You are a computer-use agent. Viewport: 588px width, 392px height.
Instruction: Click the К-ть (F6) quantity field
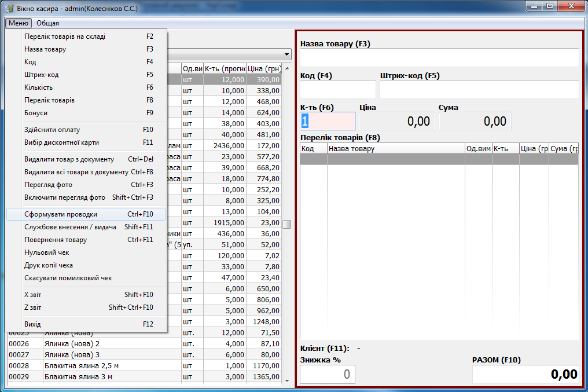328,122
